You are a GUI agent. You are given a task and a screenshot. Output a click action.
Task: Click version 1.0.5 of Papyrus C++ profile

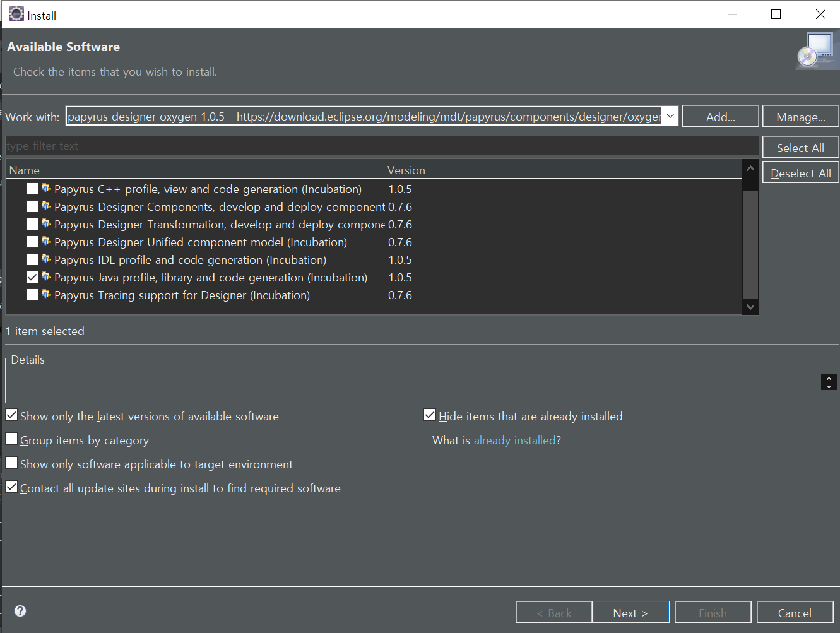(400, 189)
